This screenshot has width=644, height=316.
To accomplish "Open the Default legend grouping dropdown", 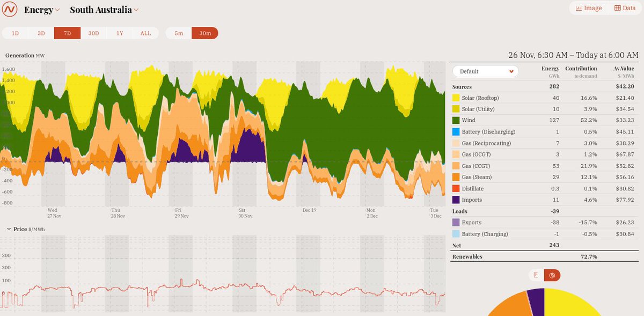I will [485, 71].
